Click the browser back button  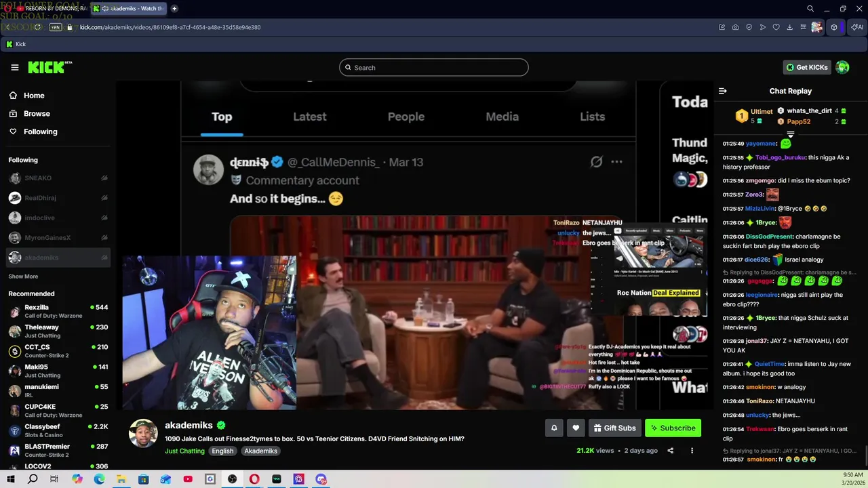[x=8, y=27]
